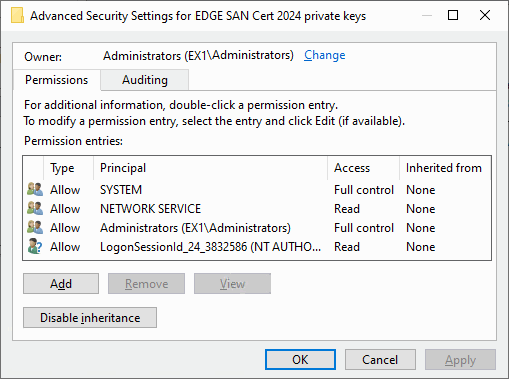This screenshot has height=379, width=509.
Task: Click the SYSTEM entry group icon
Action: coord(35,189)
